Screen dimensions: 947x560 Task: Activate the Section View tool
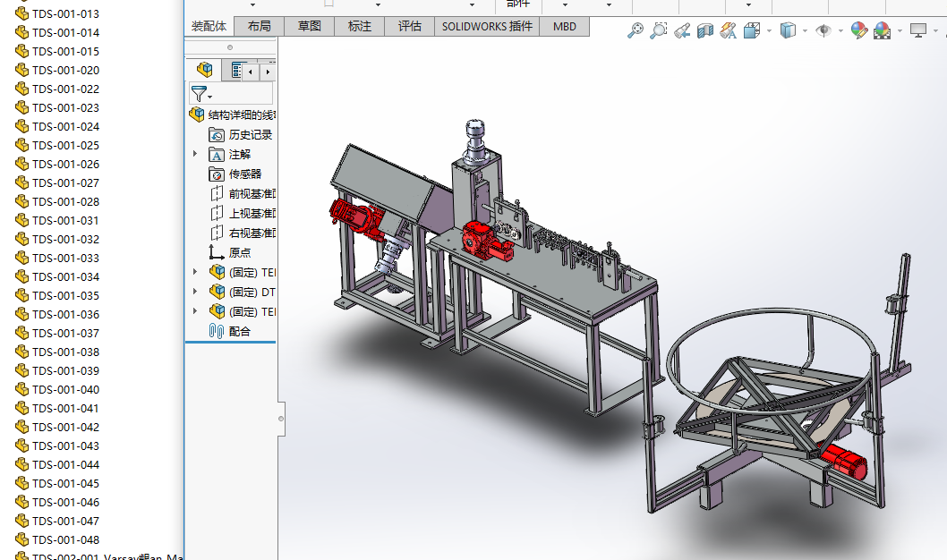pyautogui.click(x=705, y=30)
